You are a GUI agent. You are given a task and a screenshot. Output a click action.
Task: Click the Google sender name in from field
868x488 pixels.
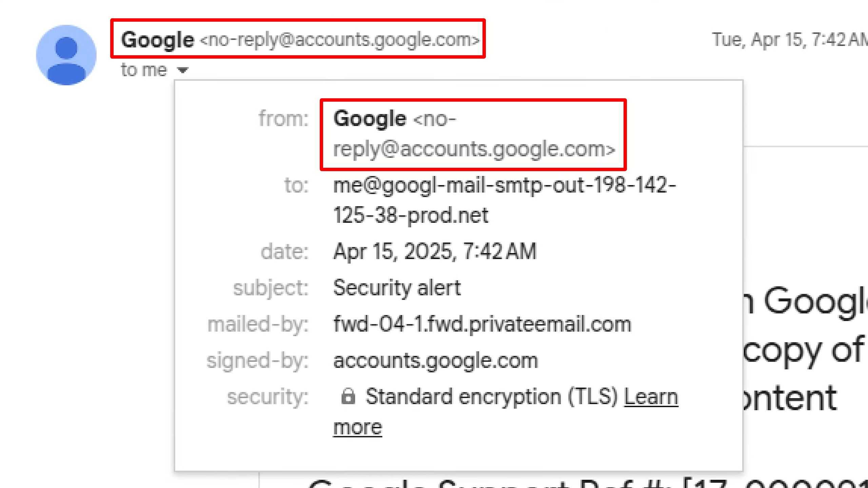(x=370, y=119)
